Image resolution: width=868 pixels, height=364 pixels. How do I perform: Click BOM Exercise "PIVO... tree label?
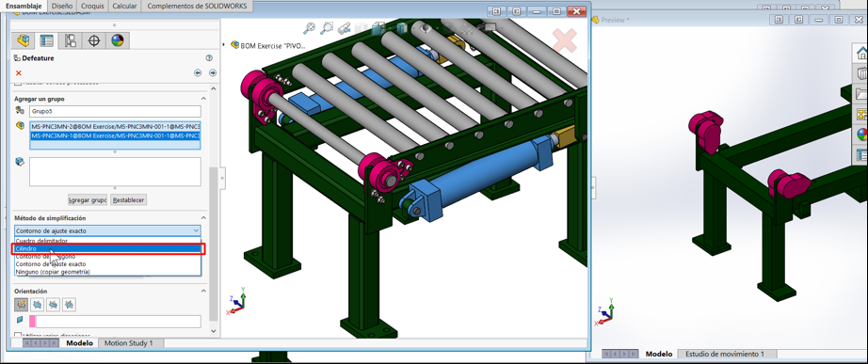point(273,46)
